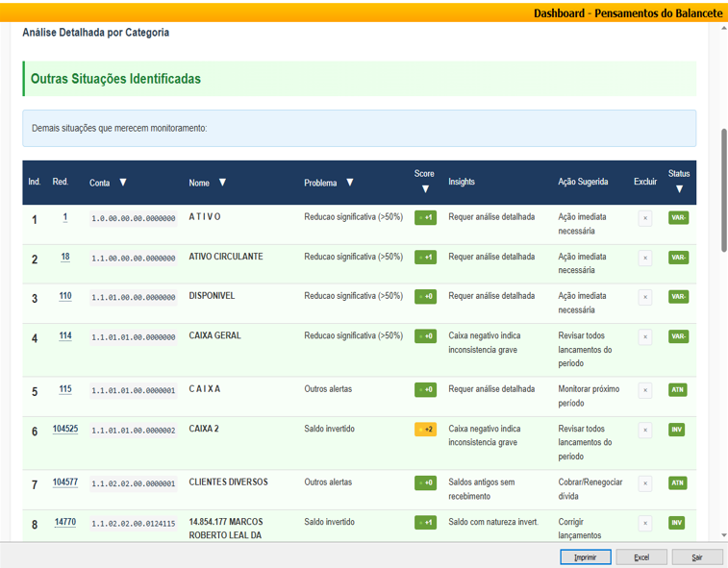Click the exclude X for CAIXA 2
728x568 pixels.
pos(644,430)
